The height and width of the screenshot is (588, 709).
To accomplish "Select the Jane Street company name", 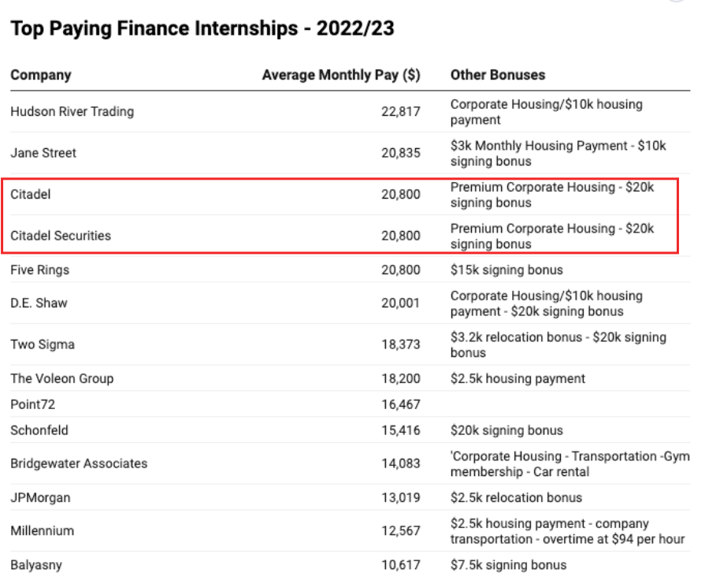I will pyautogui.click(x=43, y=153).
